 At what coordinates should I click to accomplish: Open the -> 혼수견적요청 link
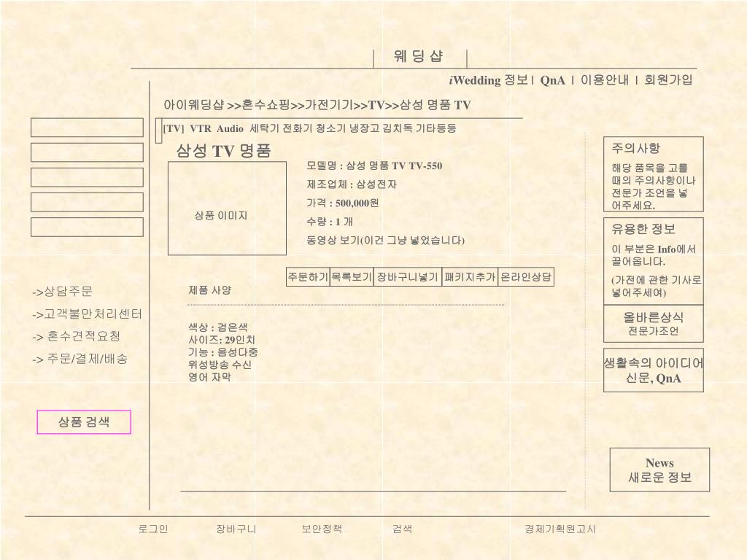click(76, 337)
